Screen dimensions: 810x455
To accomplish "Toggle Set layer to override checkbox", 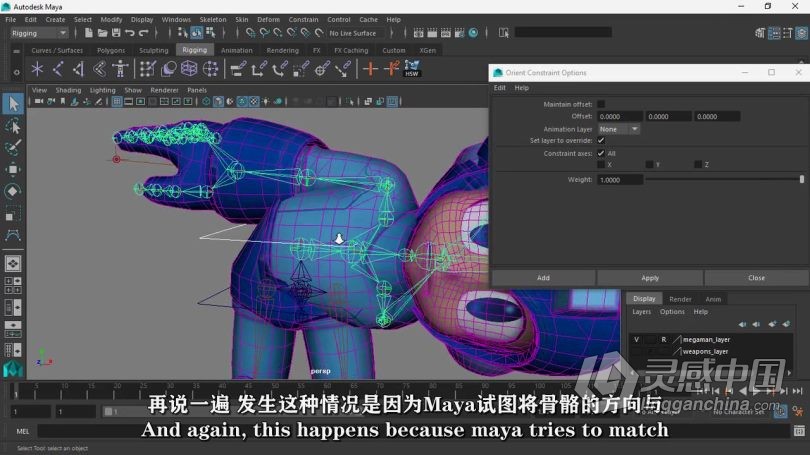I will (601, 140).
